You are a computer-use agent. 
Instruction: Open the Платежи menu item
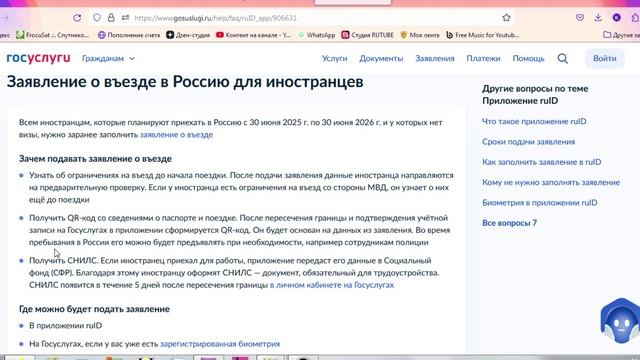[483, 58]
